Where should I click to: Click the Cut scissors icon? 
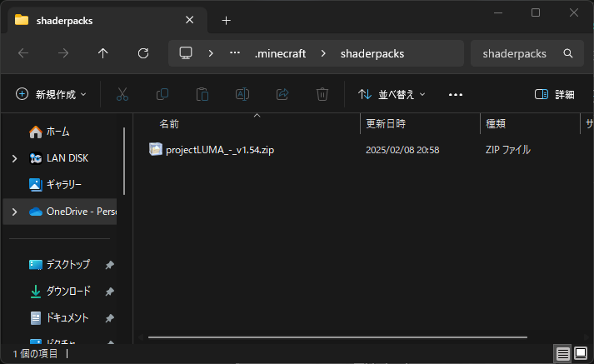pyautogui.click(x=122, y=95)
